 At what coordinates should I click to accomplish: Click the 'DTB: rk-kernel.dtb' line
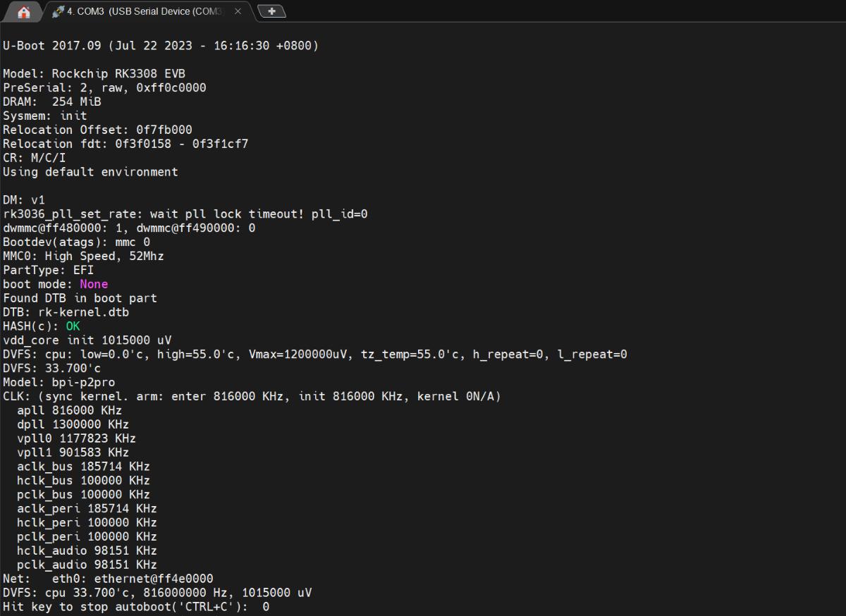tap(66, 312)
